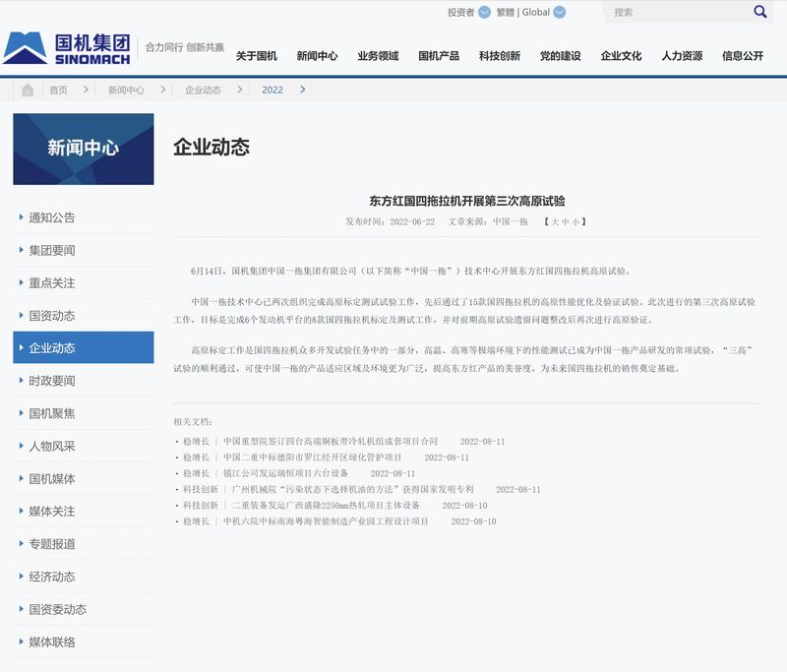787x672 pixels.
Task: Set font size to 小
Action: point(575,221)
